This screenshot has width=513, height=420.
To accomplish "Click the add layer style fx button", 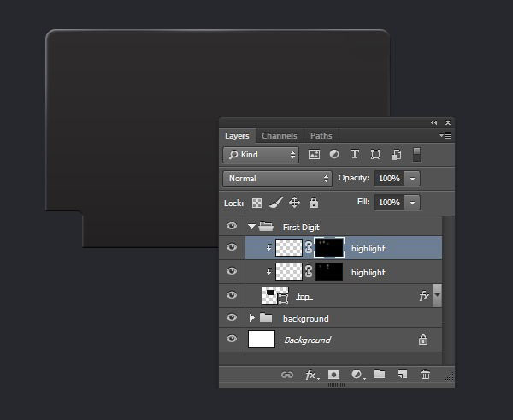I will [311, 375].
